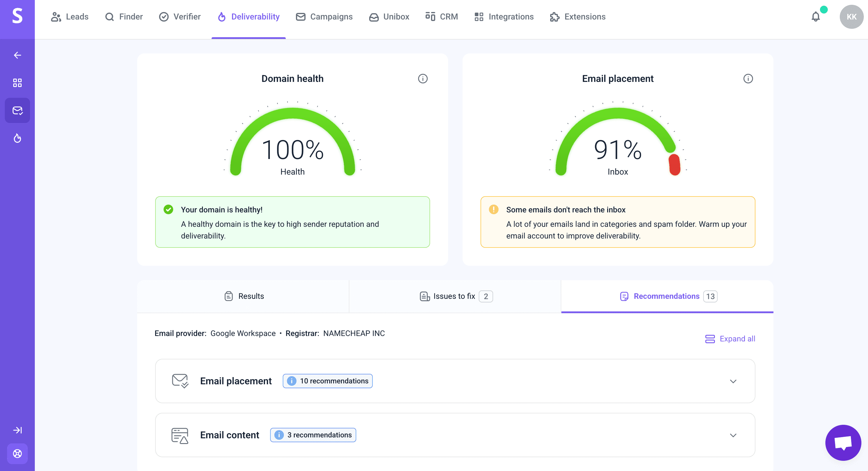This screenshot has height=471, width=868.
Task: Click the back arrow in sidebar
Action: pos(17,55)
